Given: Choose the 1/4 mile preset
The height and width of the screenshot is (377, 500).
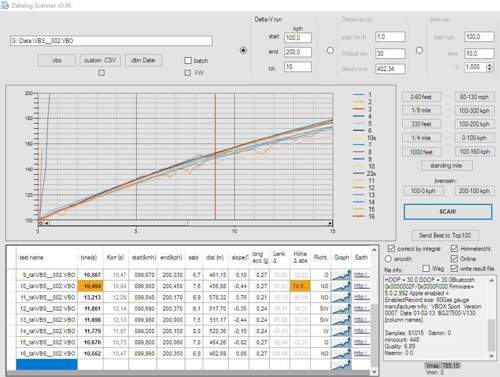Looking at the screenshot, I should tap(421, 138).
